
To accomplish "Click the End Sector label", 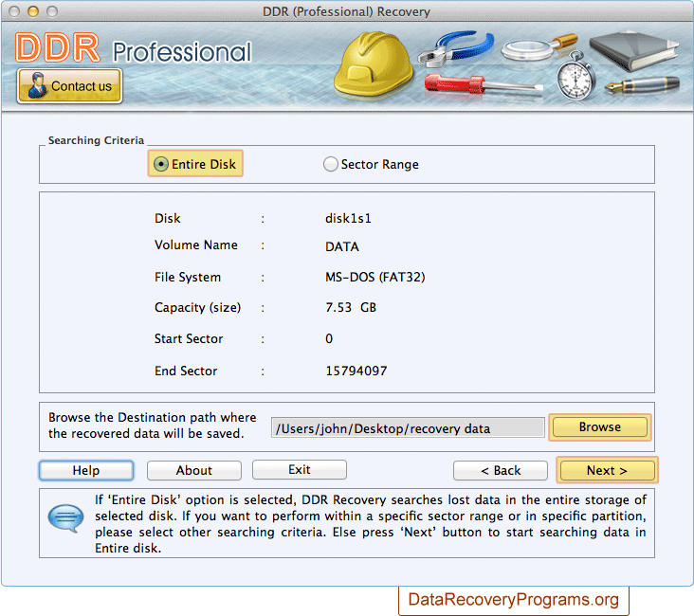I will [186, 371].
